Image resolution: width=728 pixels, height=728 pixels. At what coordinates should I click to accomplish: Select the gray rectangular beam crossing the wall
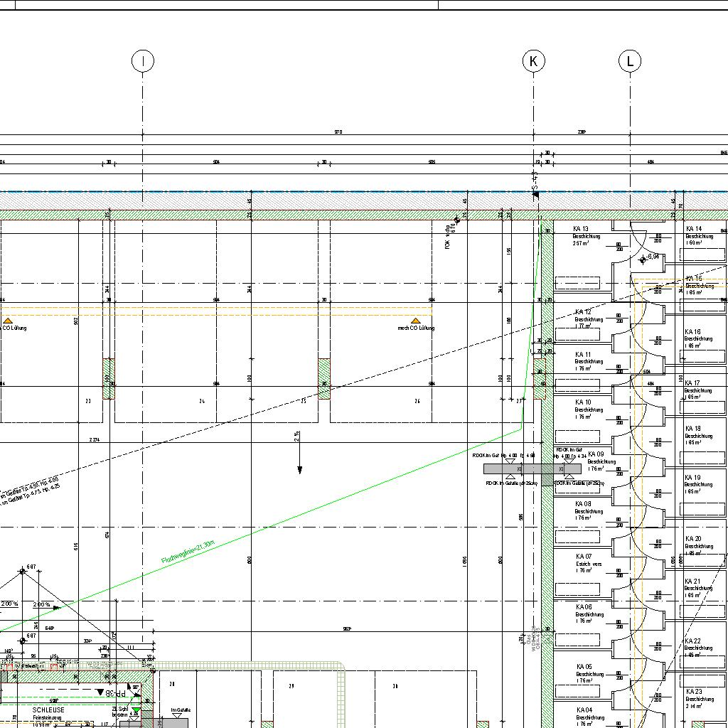(532, 469)
